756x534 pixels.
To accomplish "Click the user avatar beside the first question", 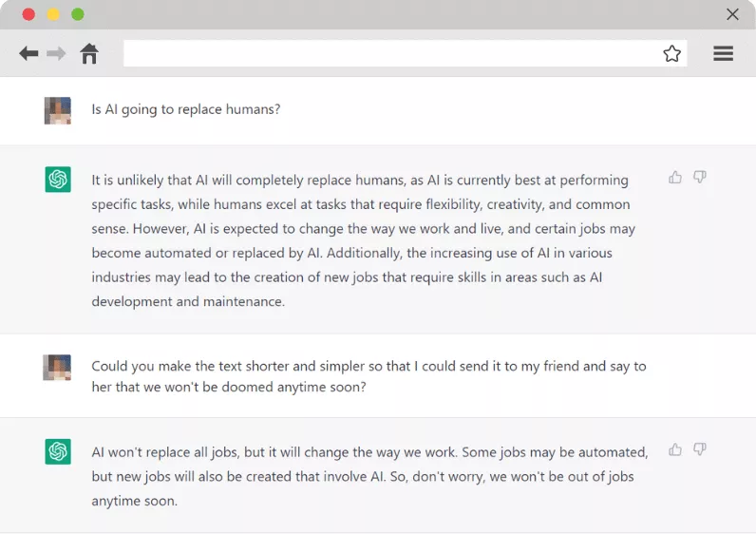I will (58, 110).
